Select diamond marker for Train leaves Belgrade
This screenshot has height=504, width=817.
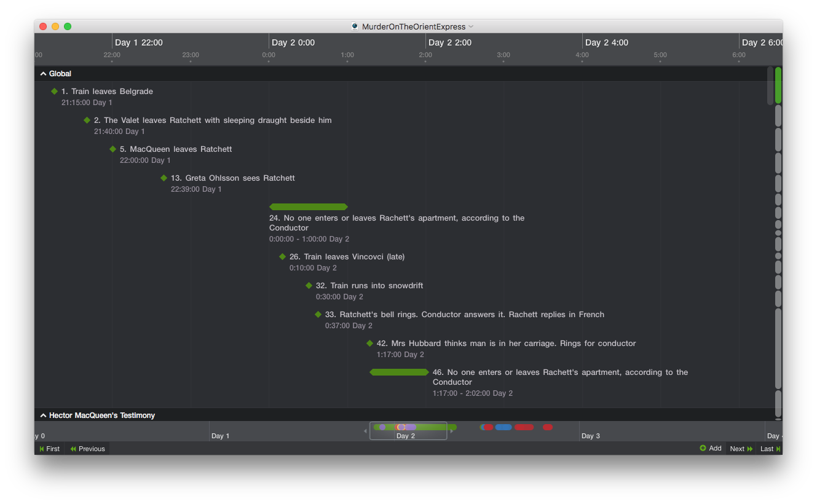[x=54, y=91]
